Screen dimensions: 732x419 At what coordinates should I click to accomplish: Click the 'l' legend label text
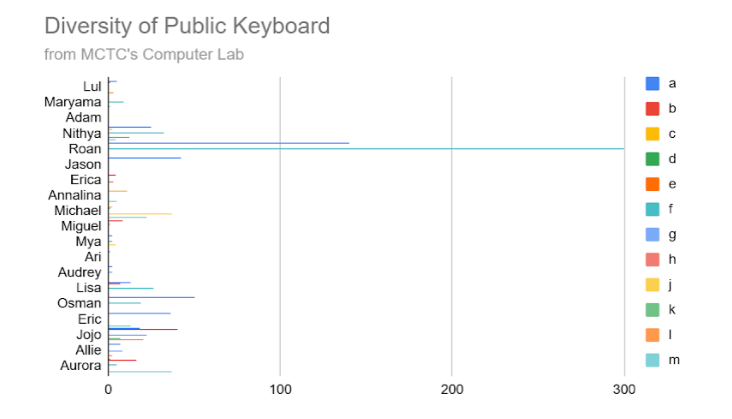(x=672, y=334)
